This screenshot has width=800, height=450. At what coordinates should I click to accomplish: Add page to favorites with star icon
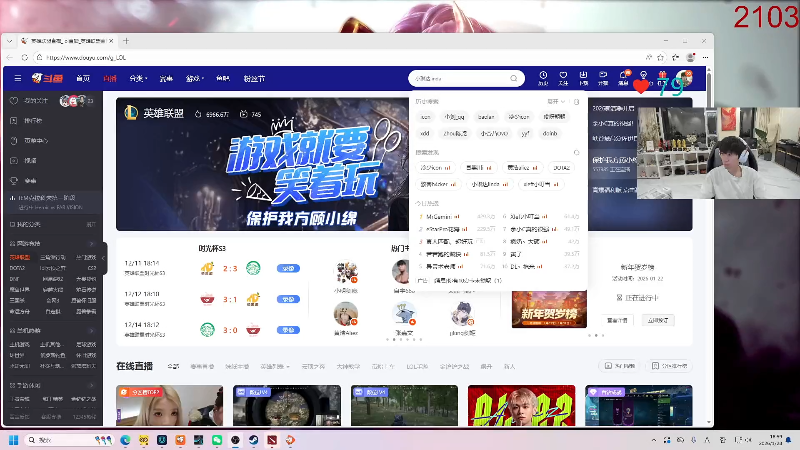tap(661, 58)
